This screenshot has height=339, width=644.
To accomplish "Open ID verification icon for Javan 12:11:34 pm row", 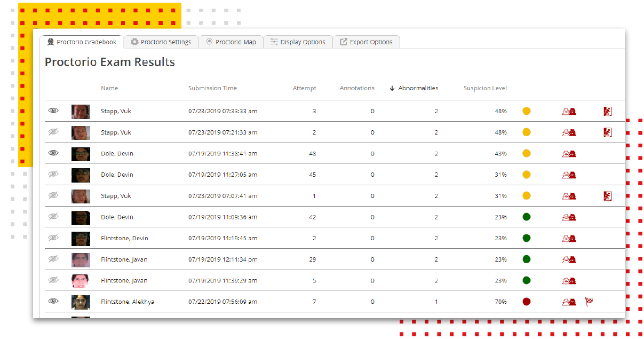I will [x=569, y=259].
